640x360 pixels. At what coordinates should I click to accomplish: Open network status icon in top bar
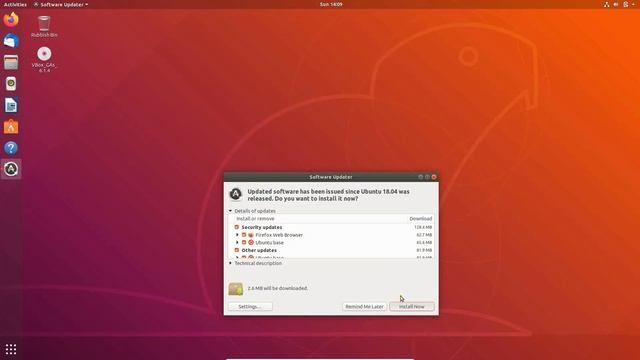click(607, 4)
